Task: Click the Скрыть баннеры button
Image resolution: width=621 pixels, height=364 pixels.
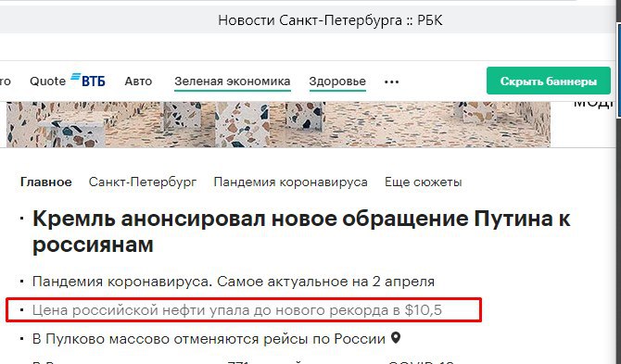Action: pyautogui.click(x=549, y=81)
